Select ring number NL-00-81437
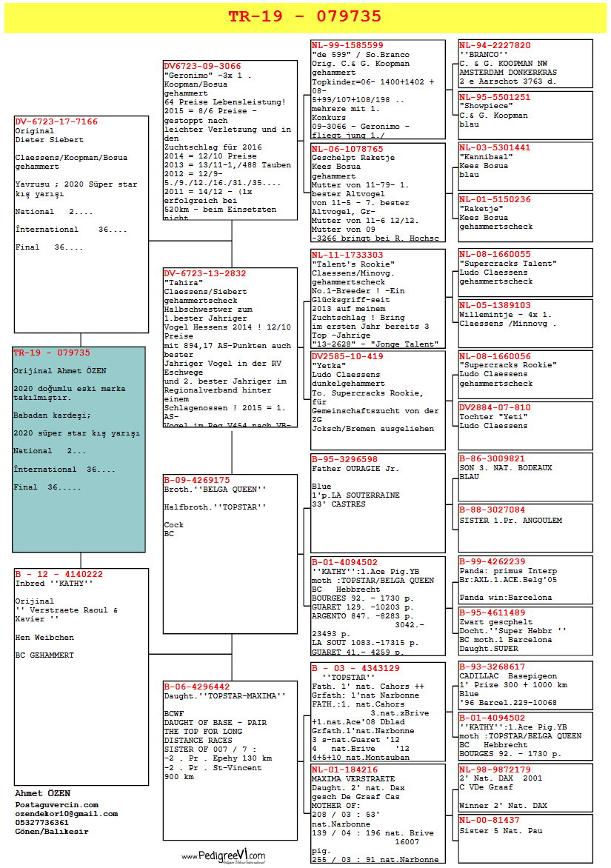Screen dimensions: 611x868 tap(490, 820)
